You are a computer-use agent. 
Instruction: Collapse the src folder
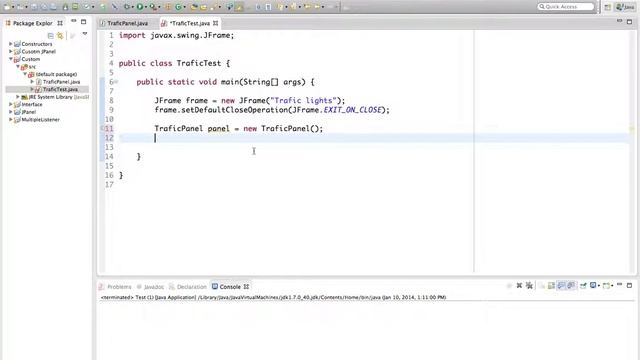coord(18,67)
